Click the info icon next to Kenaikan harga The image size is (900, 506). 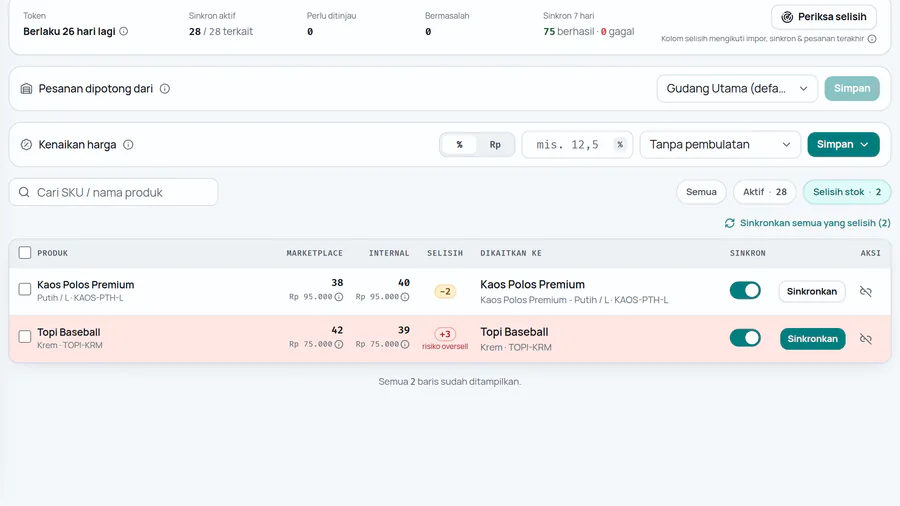(x=128, y=145)
